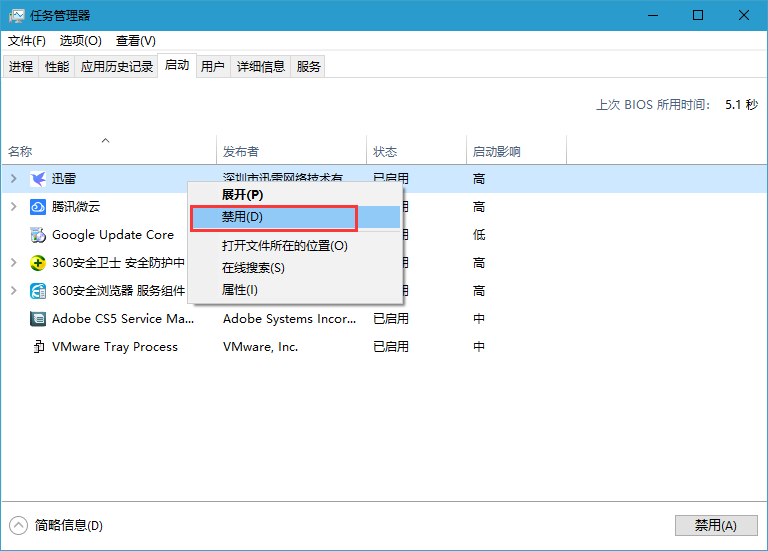768x551 pixels.
Task: Click the Adobe CS5 Service Manager icon
Action: (x=38, y=319)
